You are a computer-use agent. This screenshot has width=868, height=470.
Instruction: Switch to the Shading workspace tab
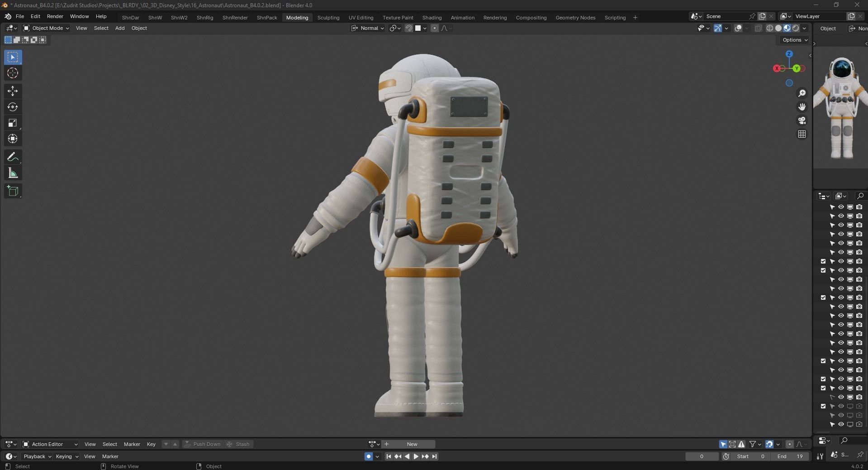[432, 18]
